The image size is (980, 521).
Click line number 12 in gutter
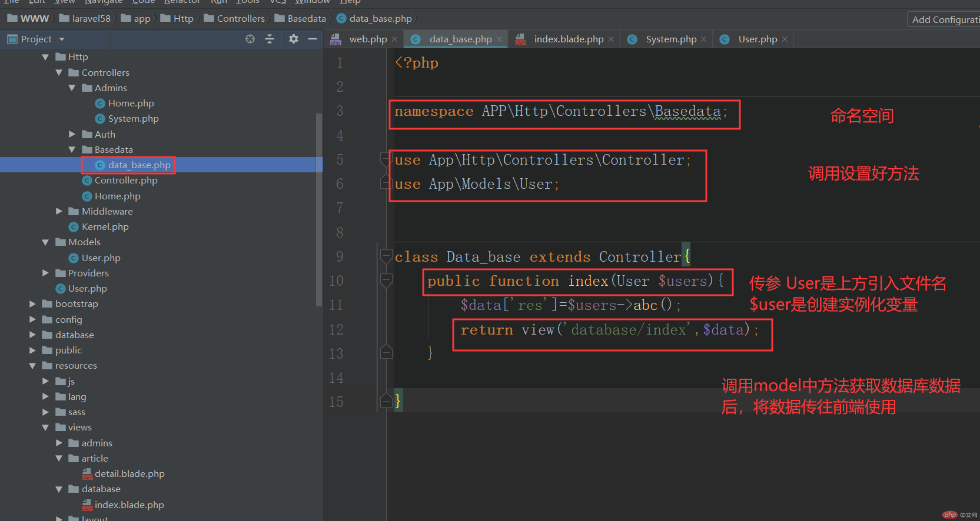[336, 329]
